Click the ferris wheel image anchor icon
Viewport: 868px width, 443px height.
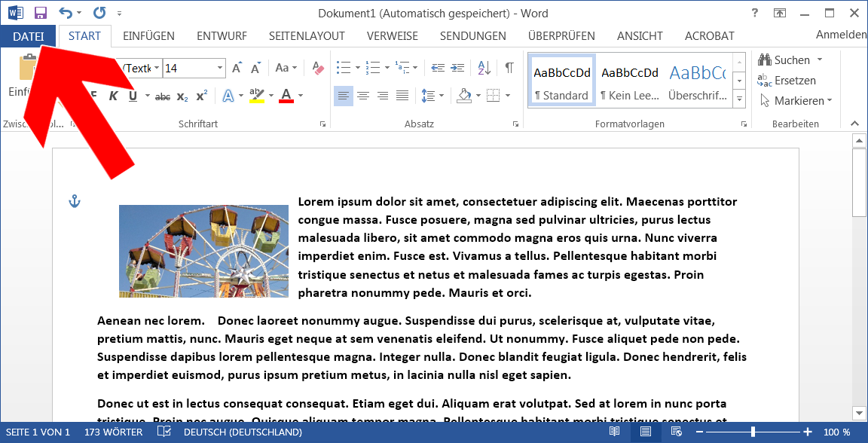74,201
